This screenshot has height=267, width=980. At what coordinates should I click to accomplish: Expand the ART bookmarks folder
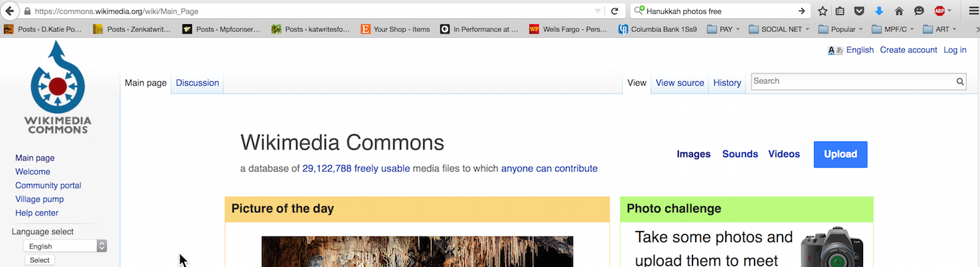(939, 29)
